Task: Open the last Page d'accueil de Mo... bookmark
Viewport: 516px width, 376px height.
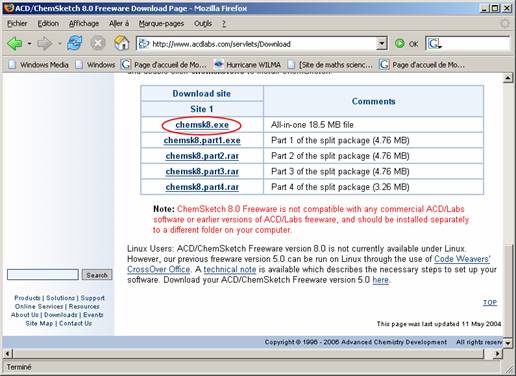Action: [422, 65]
